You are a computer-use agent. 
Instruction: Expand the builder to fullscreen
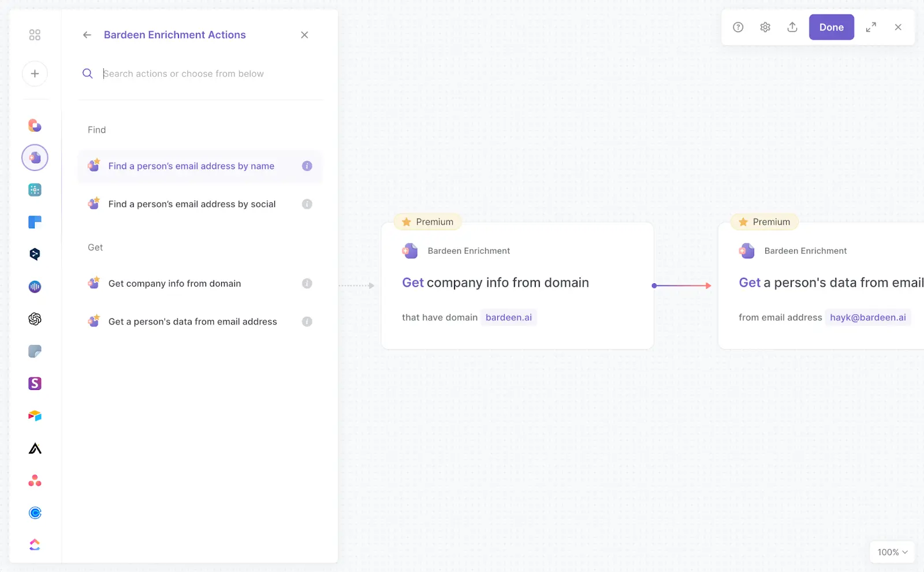click(871, 27)
